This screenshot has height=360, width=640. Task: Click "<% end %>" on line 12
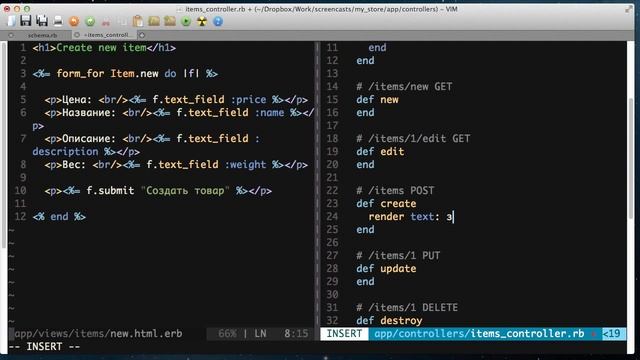point(59,217)
